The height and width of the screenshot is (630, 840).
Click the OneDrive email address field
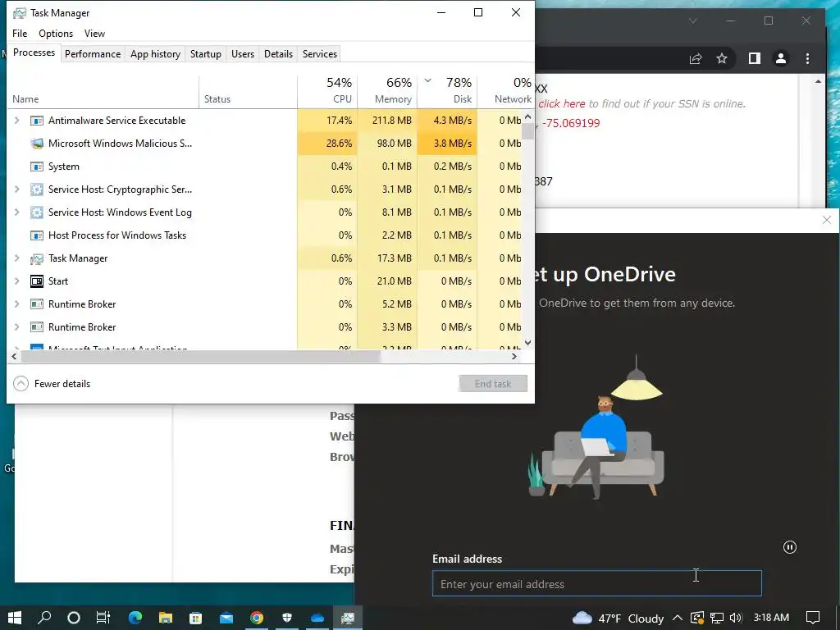[597, 583]
